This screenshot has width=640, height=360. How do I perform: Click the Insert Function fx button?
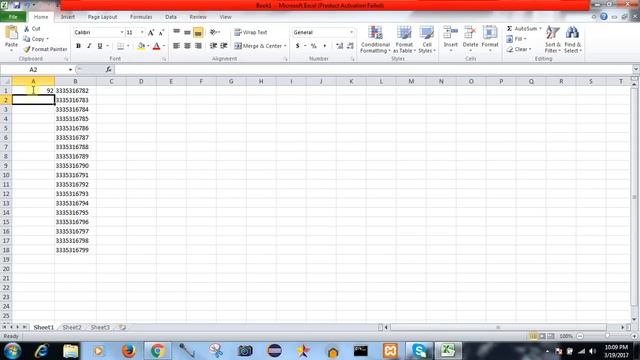[x=109, y=70]
